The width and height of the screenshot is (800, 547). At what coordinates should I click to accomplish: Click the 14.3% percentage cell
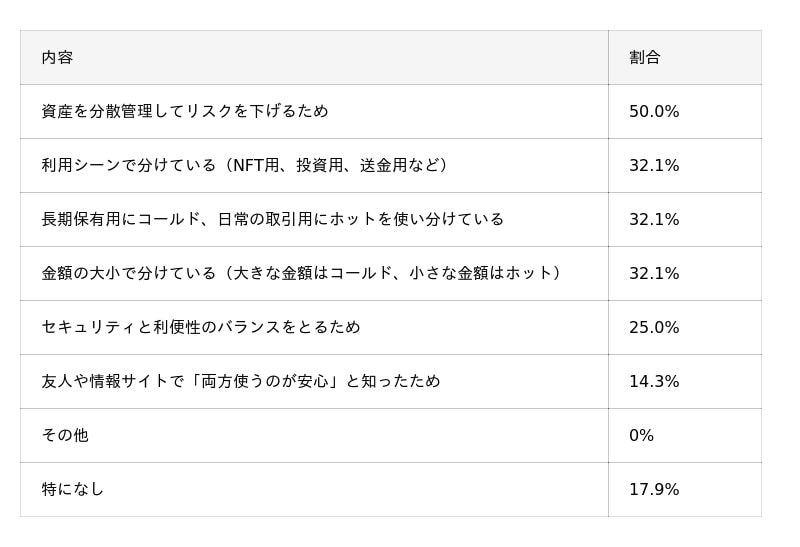pyautogui.click(x=654, y=381)
